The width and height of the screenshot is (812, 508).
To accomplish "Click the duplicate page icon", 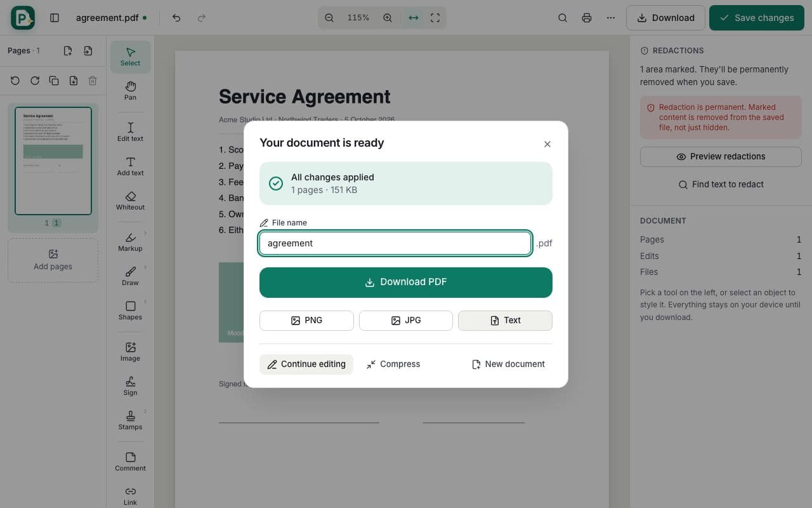I will pyautogui.click(x=54, y=81).
